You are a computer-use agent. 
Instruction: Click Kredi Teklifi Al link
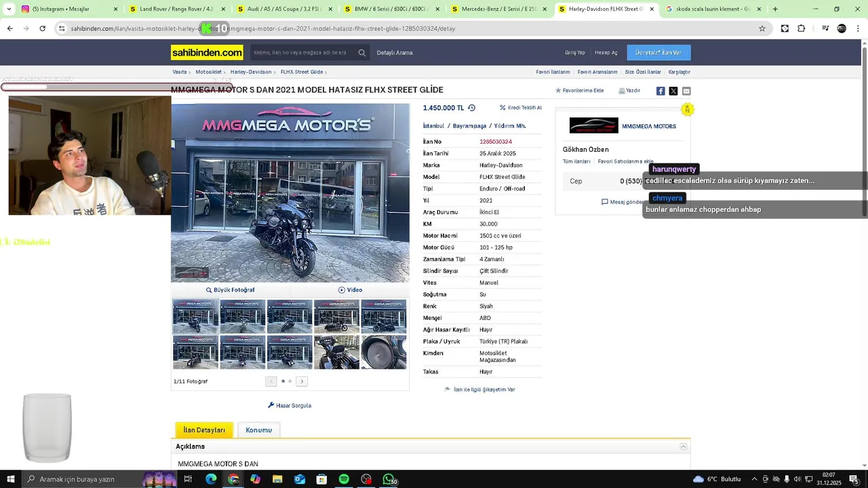[x=521, y=108]
